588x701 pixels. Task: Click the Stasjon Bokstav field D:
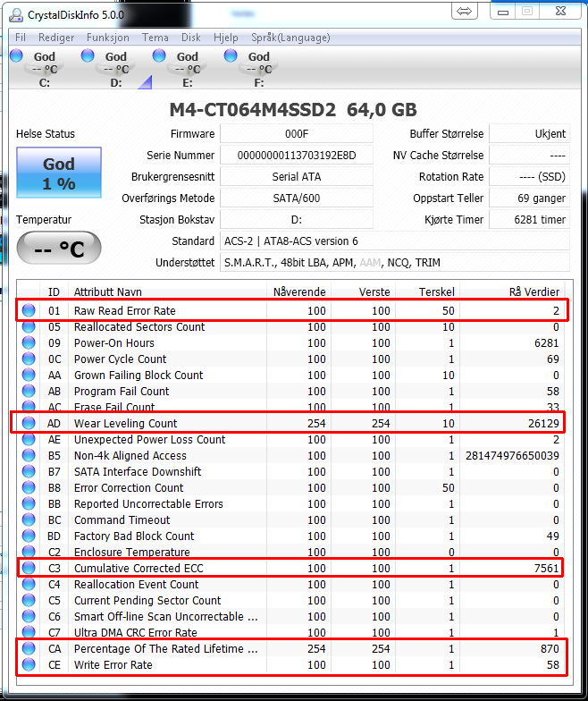coord(297,220)
